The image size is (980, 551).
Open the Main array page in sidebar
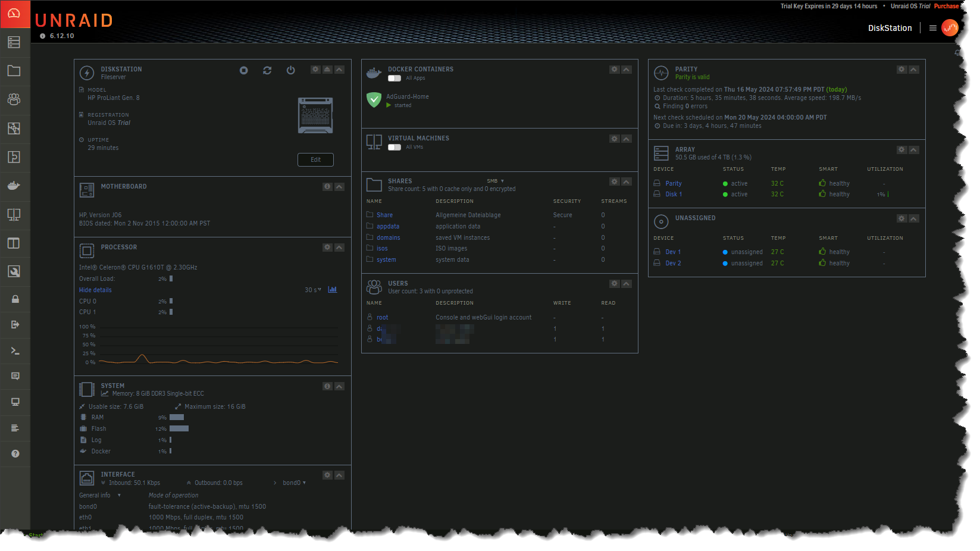point(14,42)
